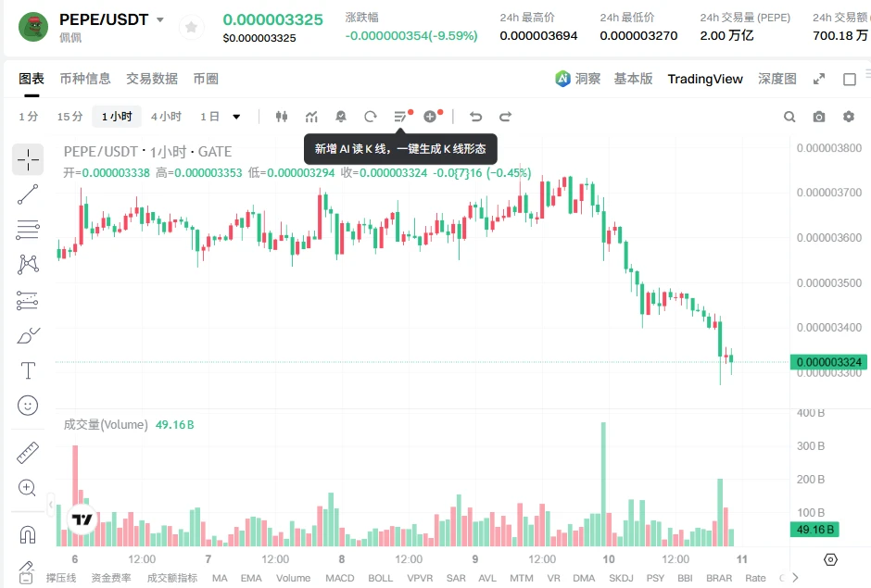Open AI 洞察 insights

pos(577,79)
